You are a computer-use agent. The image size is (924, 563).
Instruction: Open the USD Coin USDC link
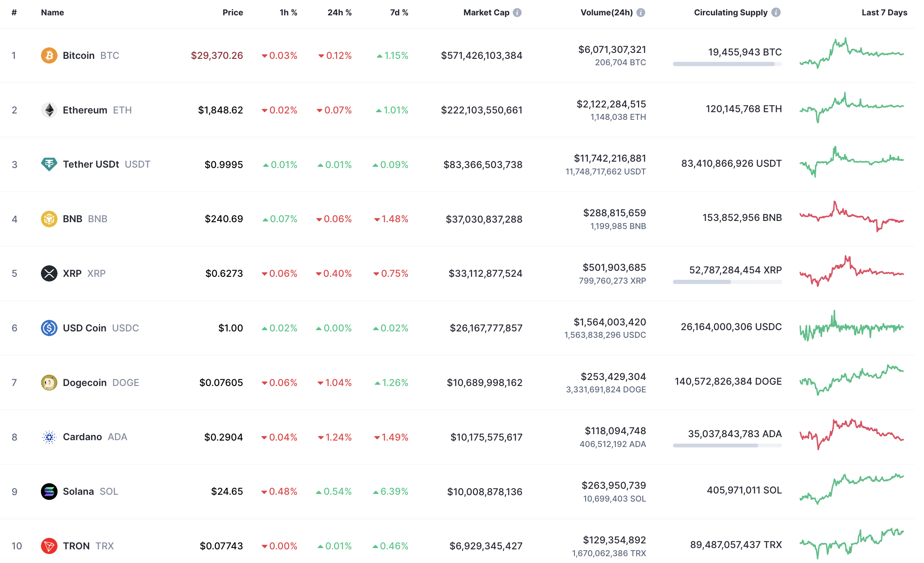coord(84,328)
